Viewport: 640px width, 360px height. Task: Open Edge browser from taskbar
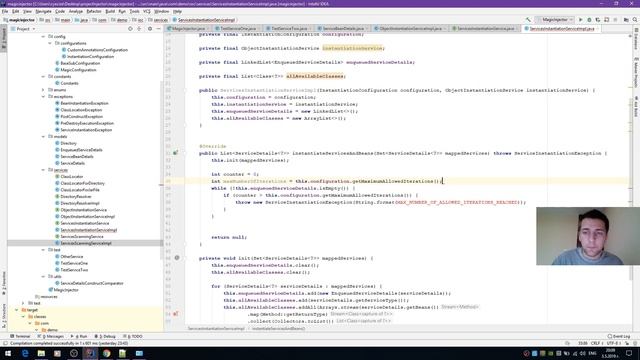click(x=25, y=353)
